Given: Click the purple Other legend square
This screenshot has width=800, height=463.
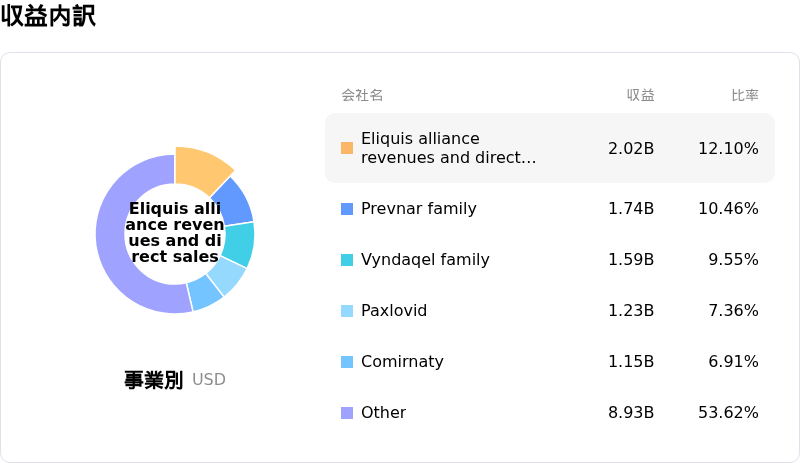Looking at the screenshot, I should [x=347, y=413].
